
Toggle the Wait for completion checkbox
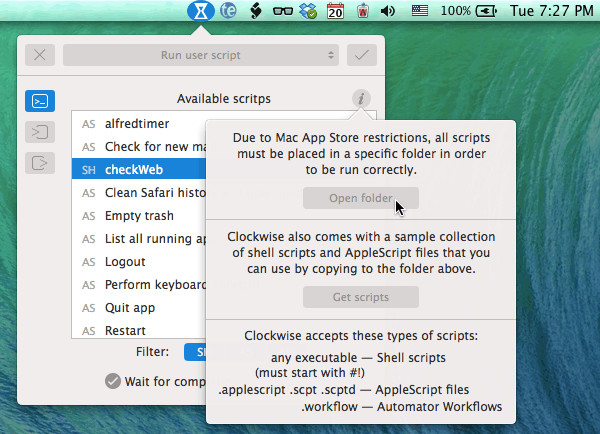coord(113,381)
